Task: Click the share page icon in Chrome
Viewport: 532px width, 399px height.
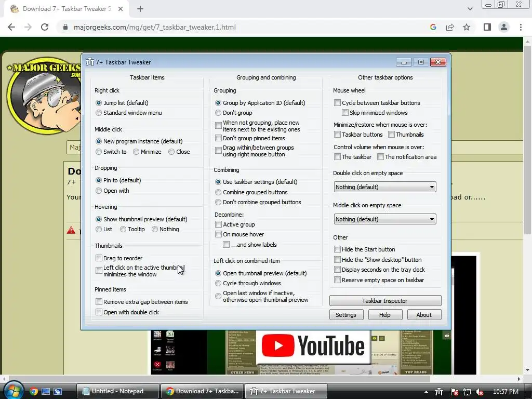Action: click(x=450, y=27)
